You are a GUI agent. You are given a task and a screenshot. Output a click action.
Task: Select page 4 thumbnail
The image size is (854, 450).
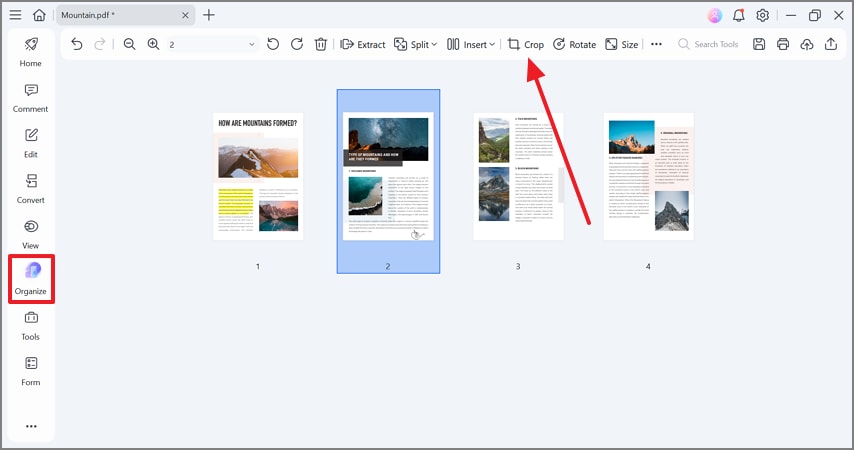coord(649,177)
